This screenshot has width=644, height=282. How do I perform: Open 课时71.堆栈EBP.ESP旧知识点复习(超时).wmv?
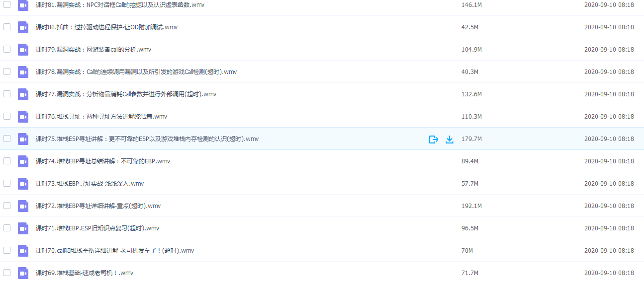click(97, 228)
